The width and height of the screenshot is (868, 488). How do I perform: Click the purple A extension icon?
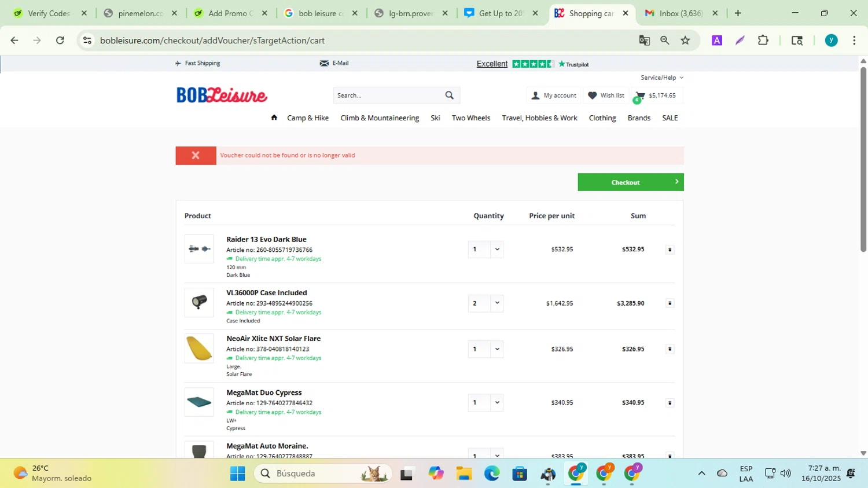(x=717, y=41)
